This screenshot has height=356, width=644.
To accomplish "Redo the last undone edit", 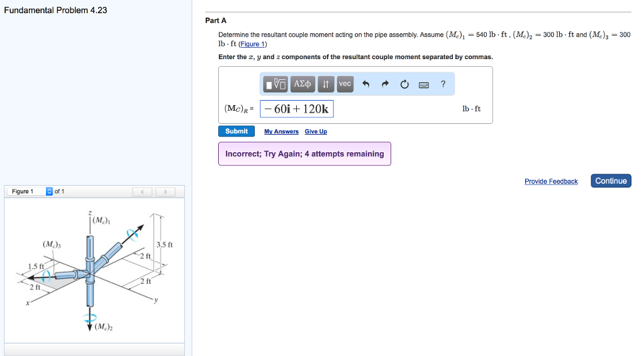I will pyautogui.click(x=385, y=84).
